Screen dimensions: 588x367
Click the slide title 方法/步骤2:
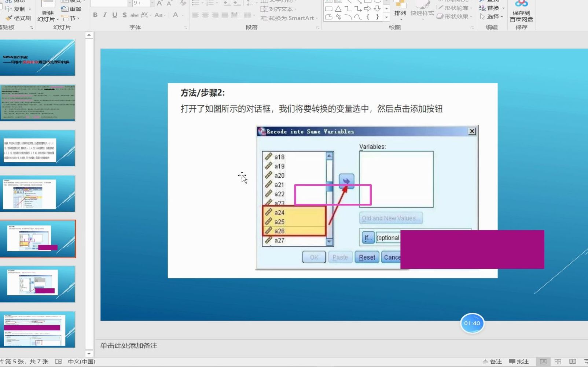tap(202, 93)
